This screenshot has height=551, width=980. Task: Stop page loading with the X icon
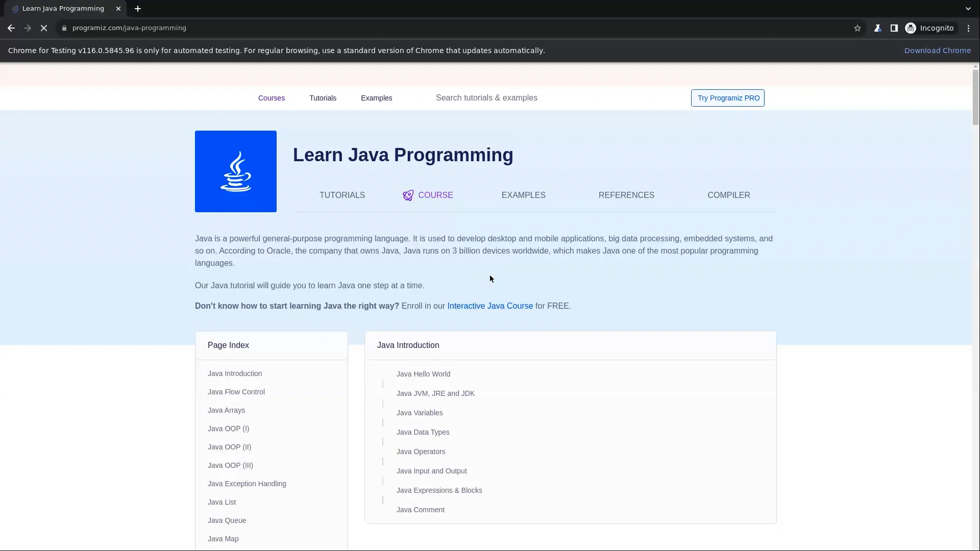pyautogui.click(x=44, y=28)
